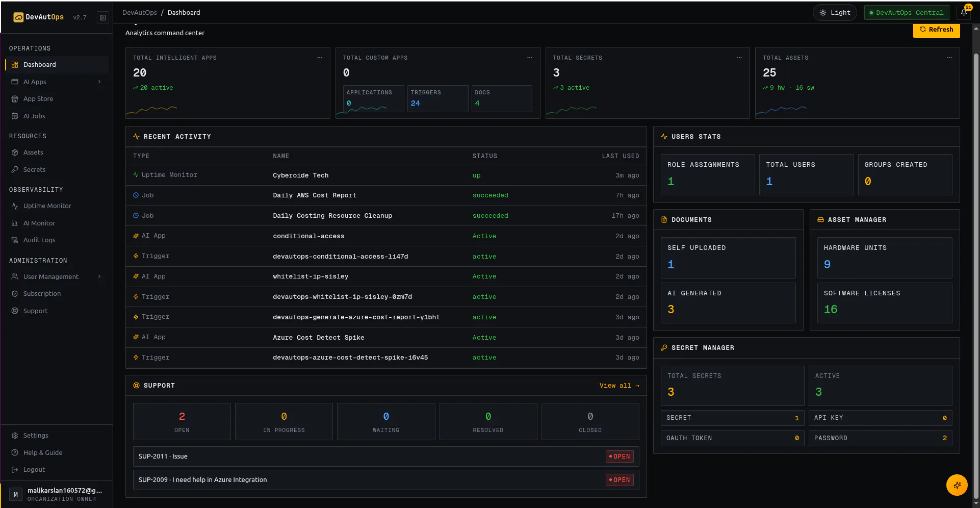Click the Daily Costing Resource Cleanup row
The width and height of the screenshot is (980, 508).
(386, 216)
